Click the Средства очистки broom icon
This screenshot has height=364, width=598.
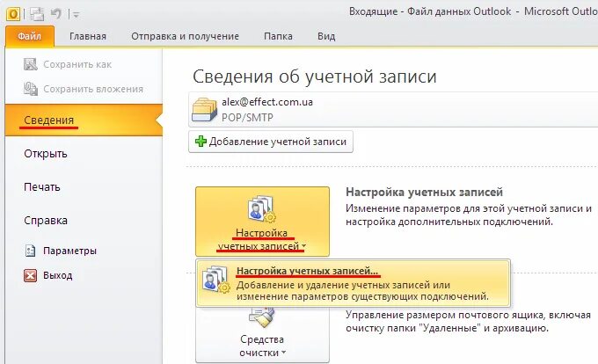(x=261, y=317)
